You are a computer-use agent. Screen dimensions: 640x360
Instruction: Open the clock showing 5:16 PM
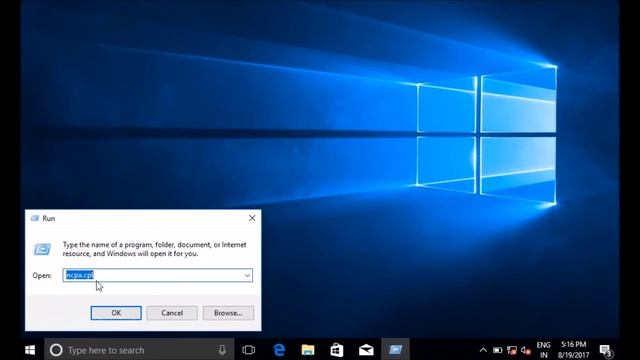[x=573, y=350]
